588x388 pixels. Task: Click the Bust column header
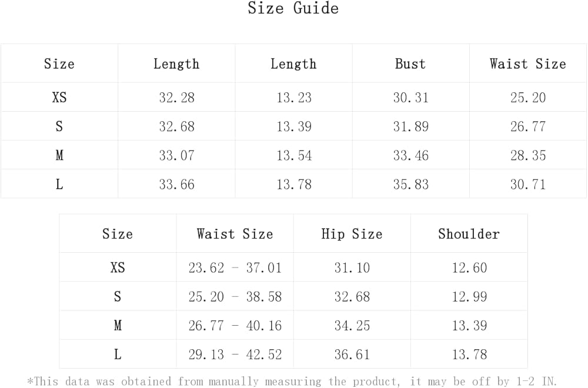point(410,63)
